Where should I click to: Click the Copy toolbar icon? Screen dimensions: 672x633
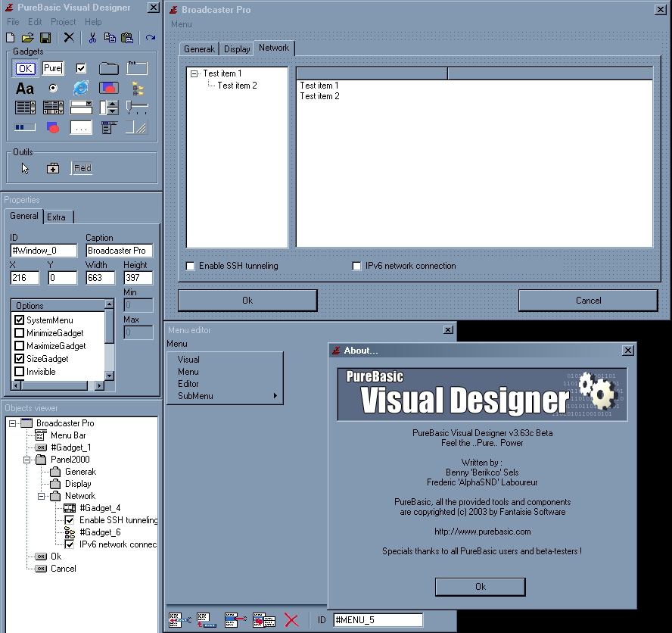pyautogui.click(x=110, y=38)
